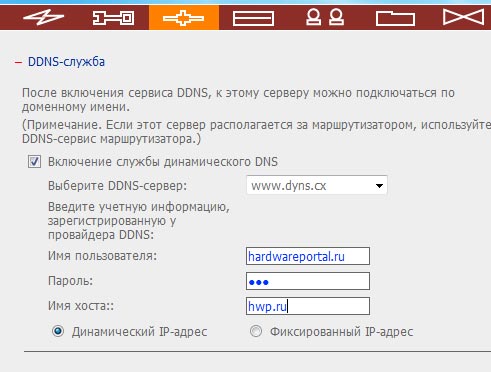This screenshot has width=491, height=372.
Task: Click the Фиксированный IP-адрес label text
Action: 341,332
